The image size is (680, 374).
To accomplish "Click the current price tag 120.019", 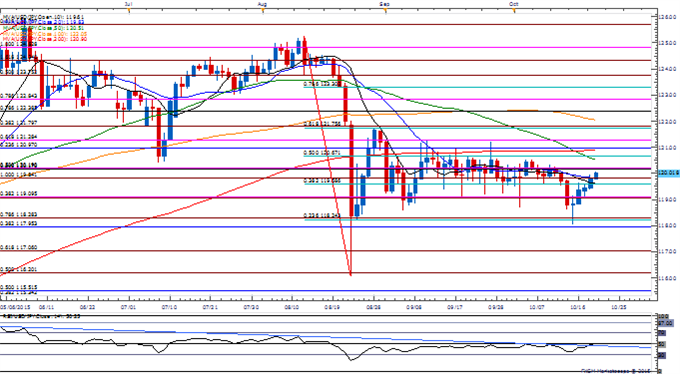I will (x=668, y=173).
